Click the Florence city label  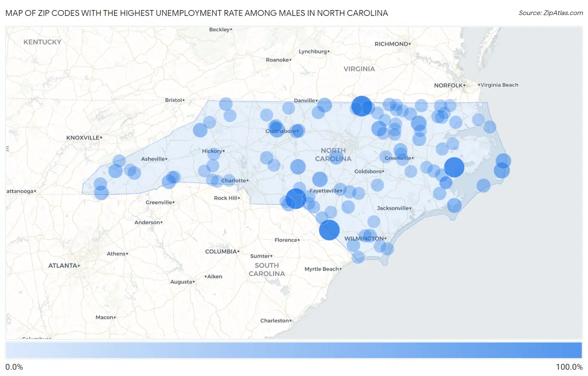pyautogui.click(x=286, y=240)
